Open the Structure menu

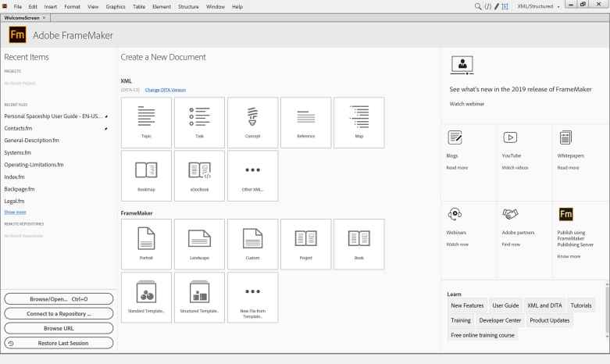[188, 6]
